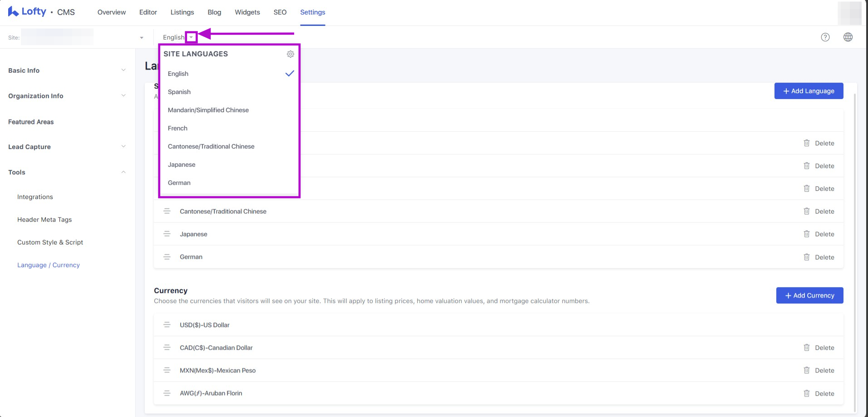
Task: Open the help question mark icon
Action: click(825, 37)
